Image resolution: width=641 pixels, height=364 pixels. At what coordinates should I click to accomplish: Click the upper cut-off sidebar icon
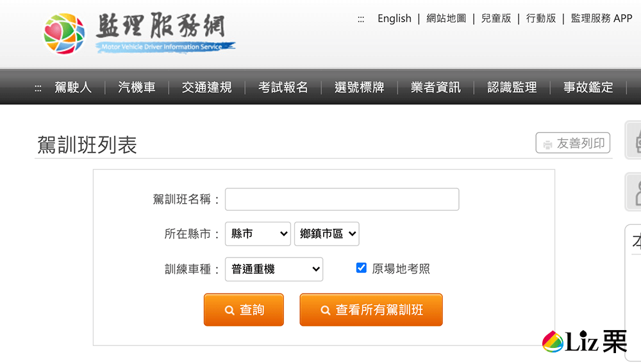634,140
